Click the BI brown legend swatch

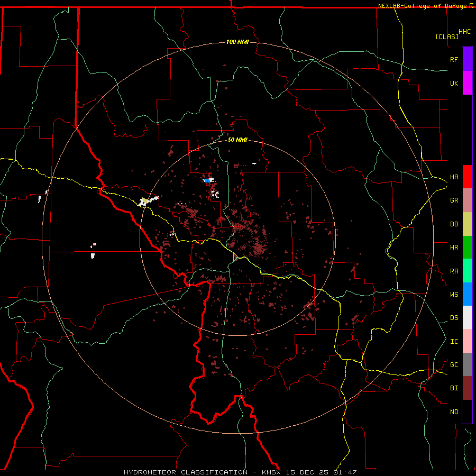click(467, 388)
